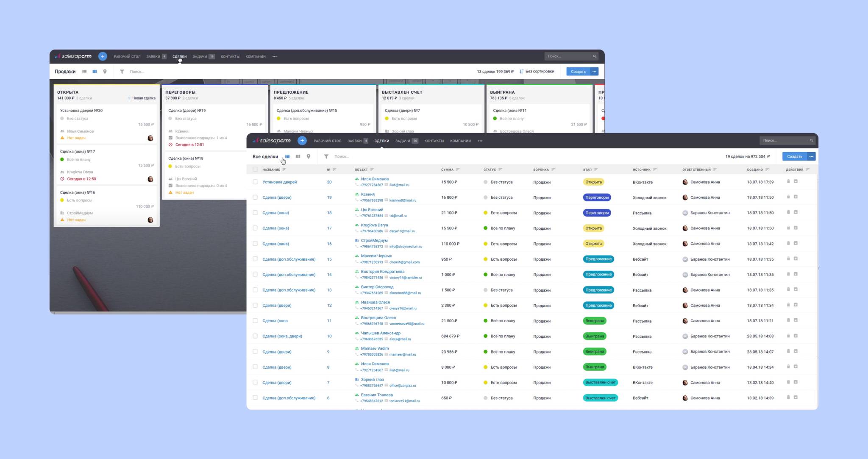Screen dimensions: 868x459
Task: Go to Контакты tab in front navbar
Action: [x=434, y=141]
